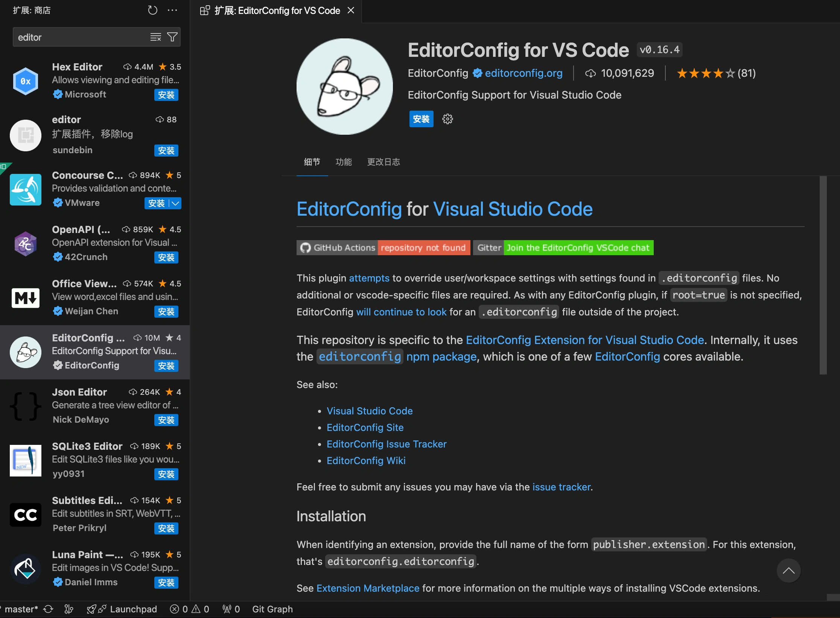Screen dimensions: 840x618
Task: Install EditorConfig for VS Code
Action: 421,119
